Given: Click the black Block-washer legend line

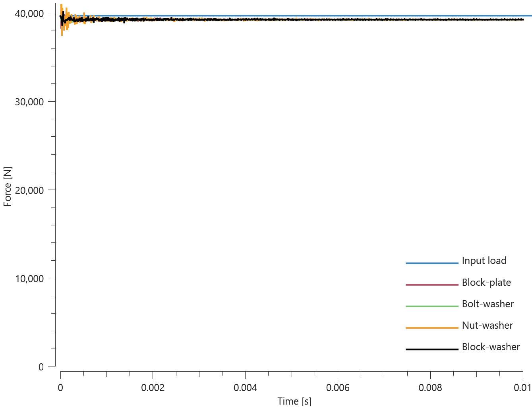Looking at the screenshot, I should coord(432,349).
